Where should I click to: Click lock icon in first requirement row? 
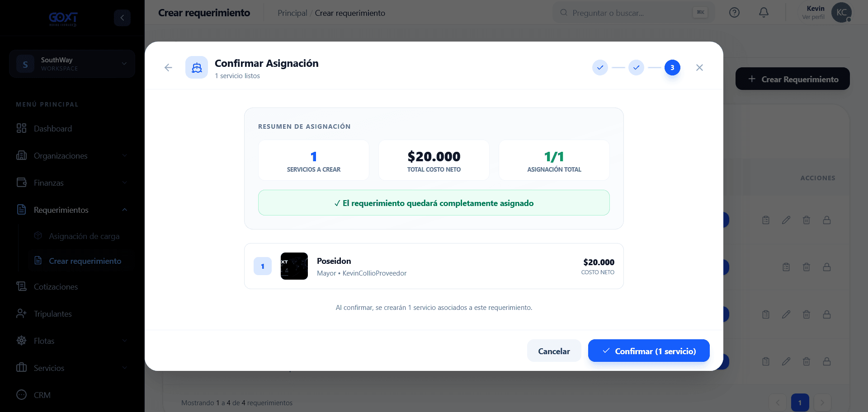click(x=827, y=220)
